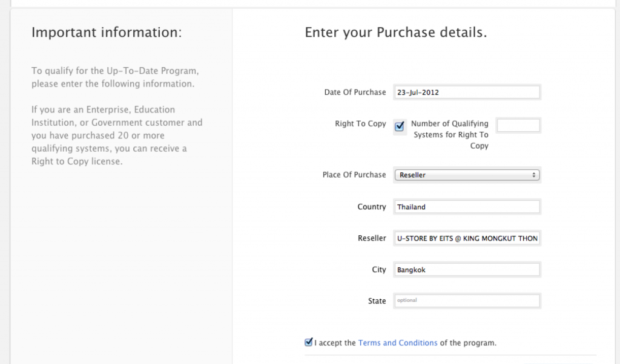620x364 pixels.
Task: Click the "State" field label
Action: tap(377, 301)
